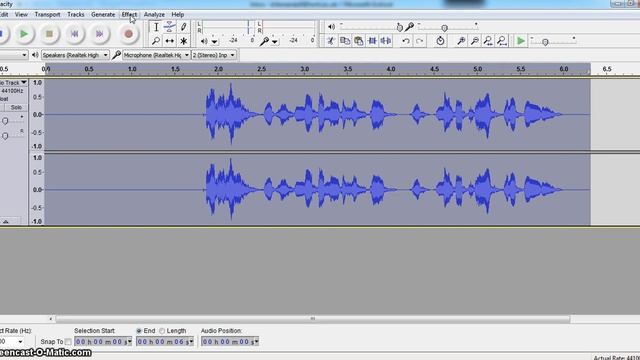
Task: Click the microphone icon beside the input device
Action: point(116,55)
